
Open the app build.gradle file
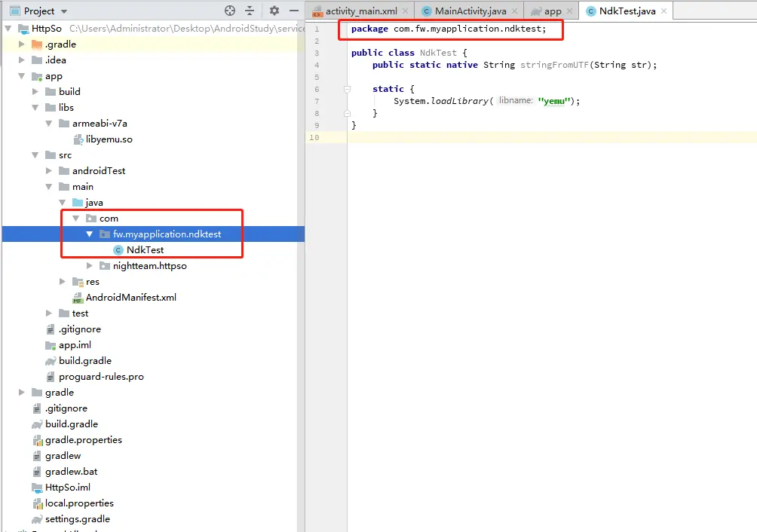coord(85,361)
